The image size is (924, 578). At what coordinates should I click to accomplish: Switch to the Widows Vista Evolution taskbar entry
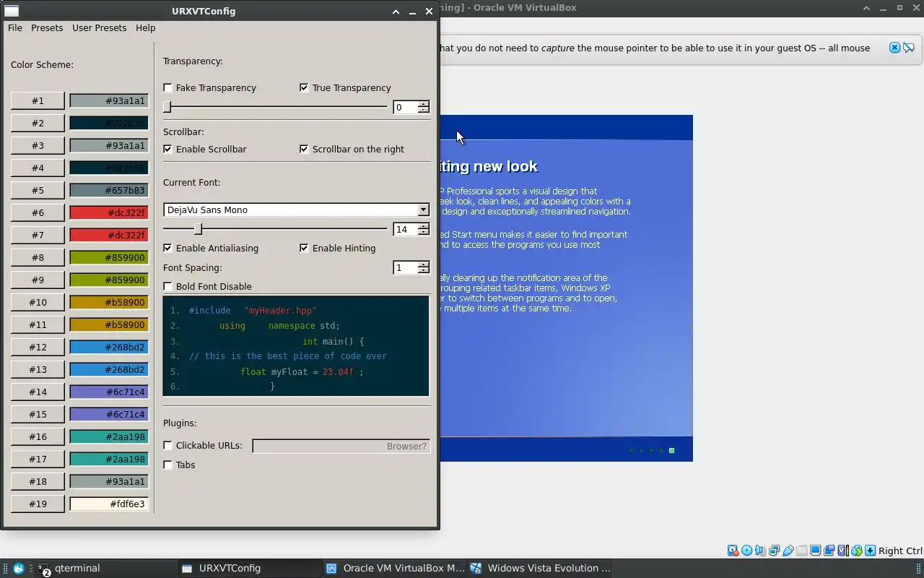click(540, 569)
